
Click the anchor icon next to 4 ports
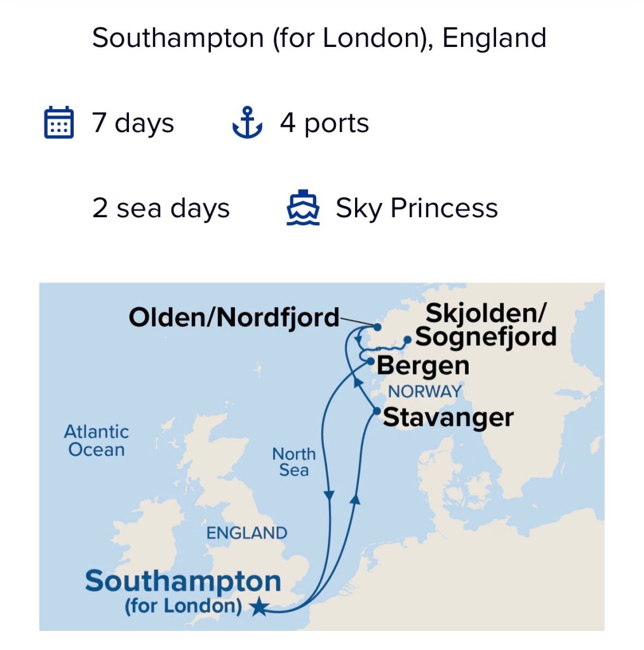[247, 123]
